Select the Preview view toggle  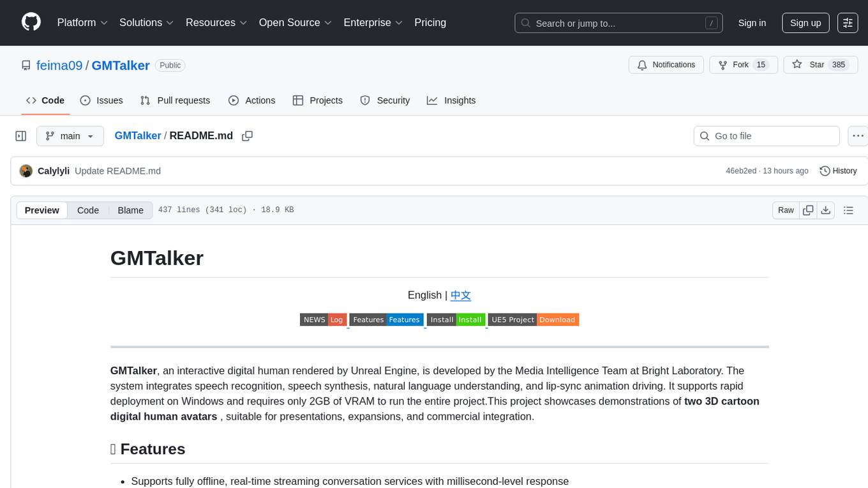42,210
